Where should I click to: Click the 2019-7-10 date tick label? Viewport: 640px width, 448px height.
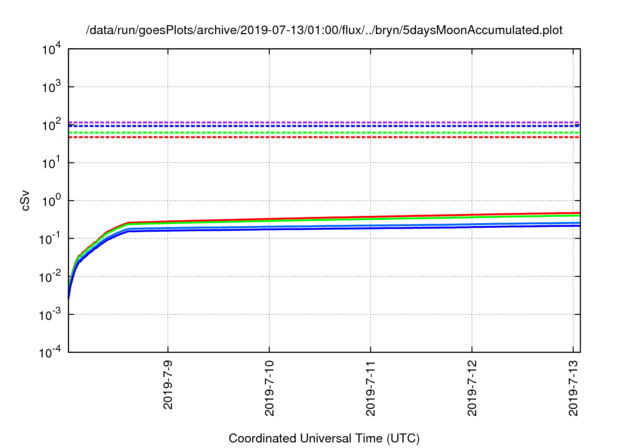tap(269, 388)
